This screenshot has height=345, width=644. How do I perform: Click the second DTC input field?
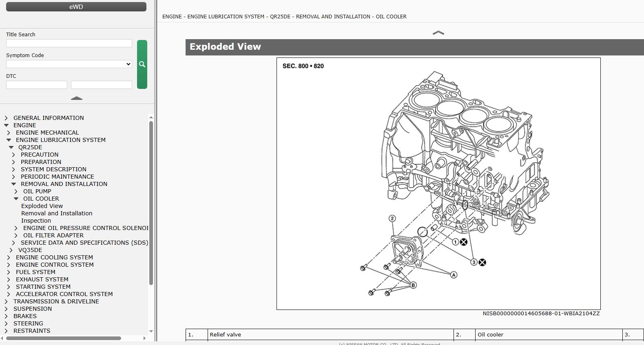click(102, 85)
